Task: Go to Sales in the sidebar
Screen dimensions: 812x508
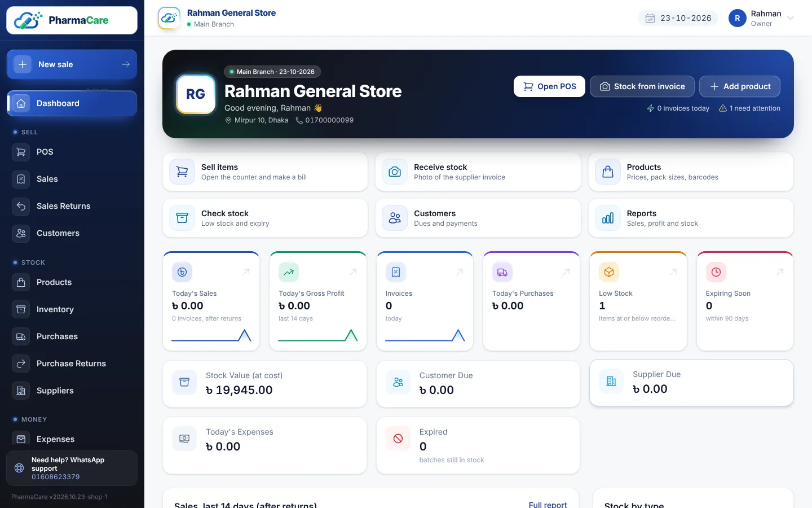Action: [x=72, y=179]
